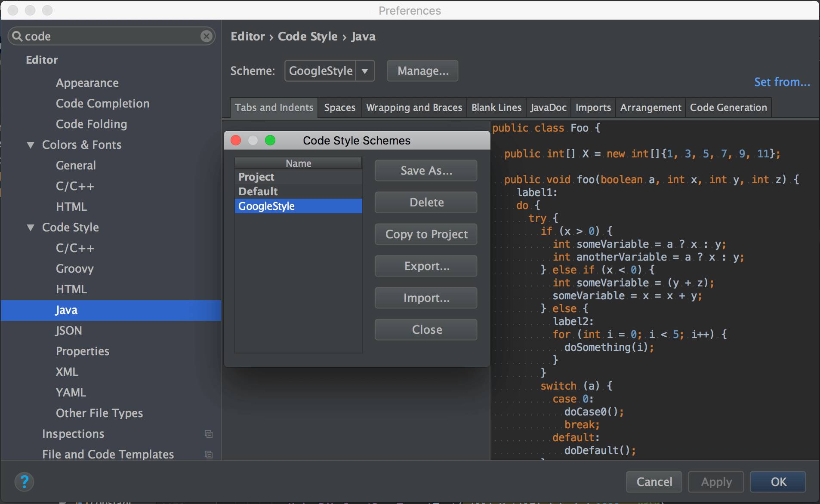The height and width of the screenshot is (504, 820).
Task: Collapse the Code Style tree node
Action: tap(31, 227)
